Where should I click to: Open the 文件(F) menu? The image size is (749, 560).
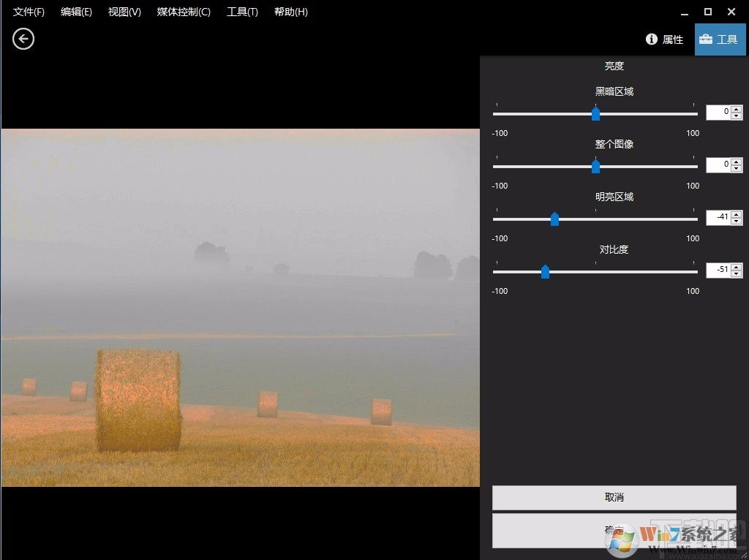click(29, 12)
